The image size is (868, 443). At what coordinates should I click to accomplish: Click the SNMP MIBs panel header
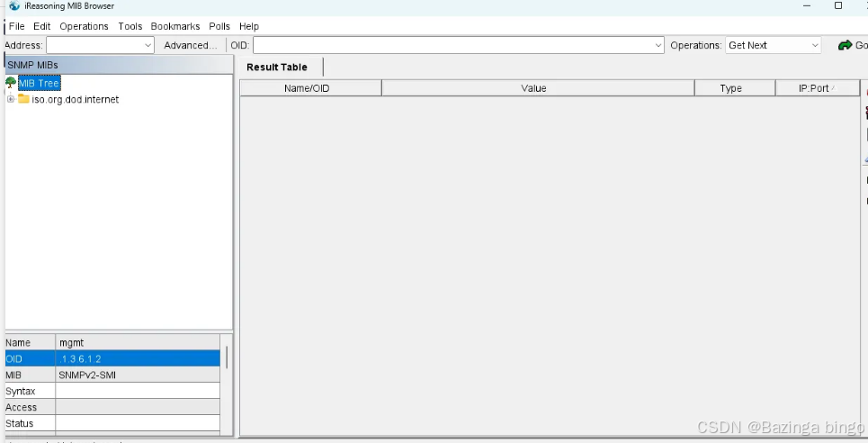tap(119, 65)
